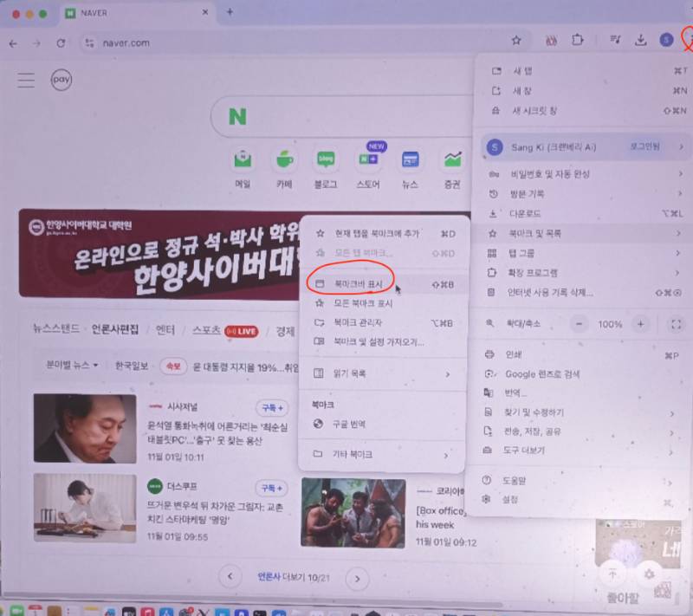Subscribe to 시사저널 with the 구독 button
Screen dimensions: 693x616
pyautogui.click(x=271, y=408)
